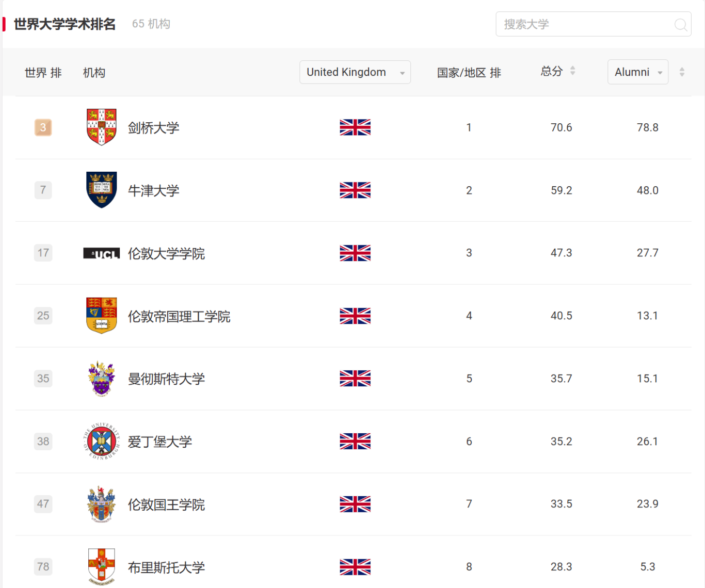Click Alumni score 48.0
The image size is (705, 588).
point(647,190)
